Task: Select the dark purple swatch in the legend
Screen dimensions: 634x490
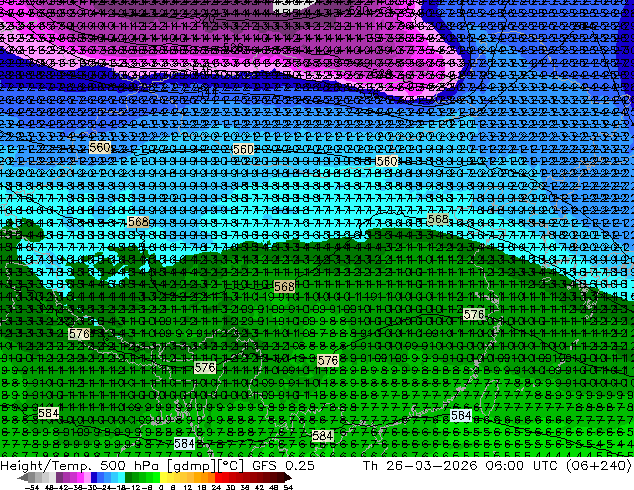Action: tap(59, 478)
